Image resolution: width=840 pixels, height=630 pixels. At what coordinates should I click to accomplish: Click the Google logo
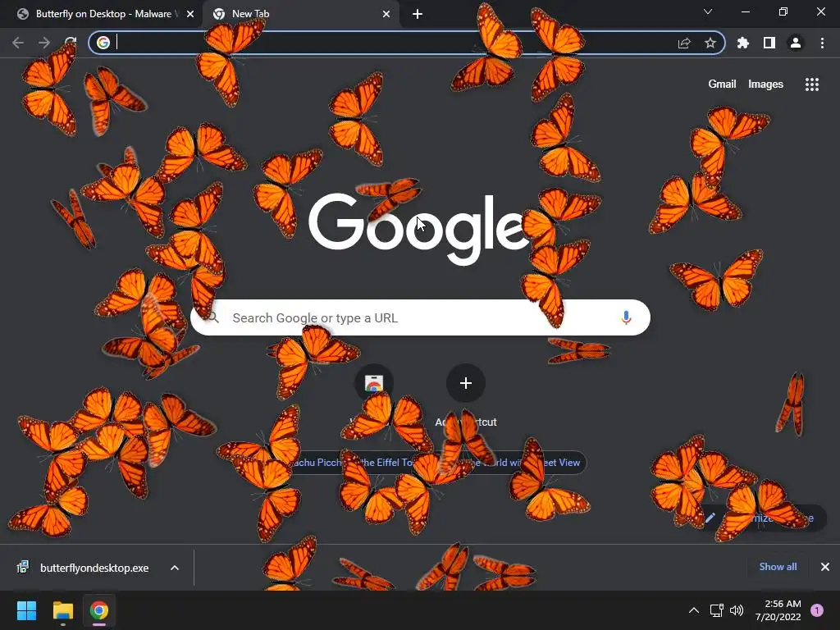point(421,229)
